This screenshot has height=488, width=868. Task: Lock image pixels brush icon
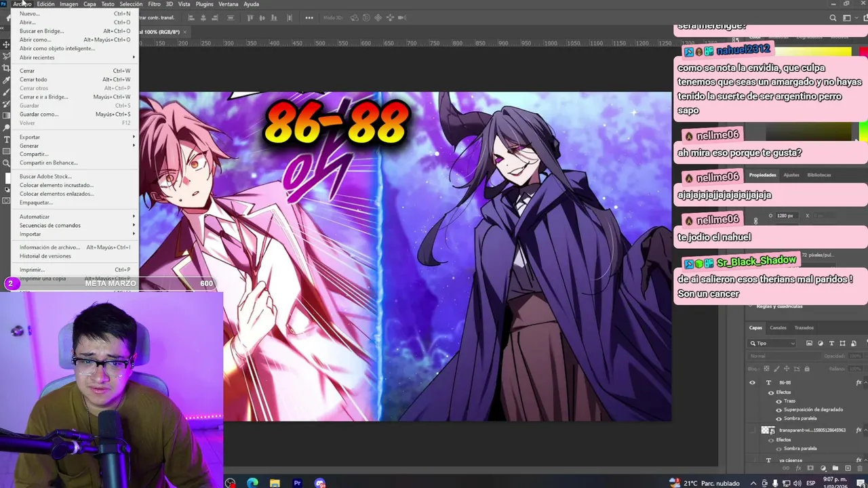(x=776, y=369)
